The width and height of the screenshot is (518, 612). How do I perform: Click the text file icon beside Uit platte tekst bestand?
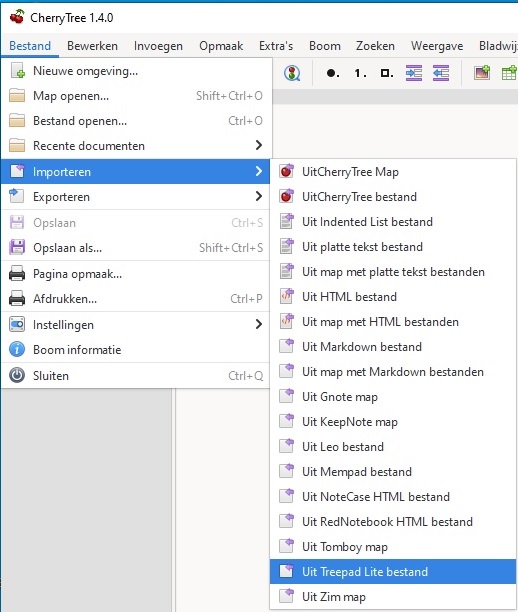pos(287,246)
